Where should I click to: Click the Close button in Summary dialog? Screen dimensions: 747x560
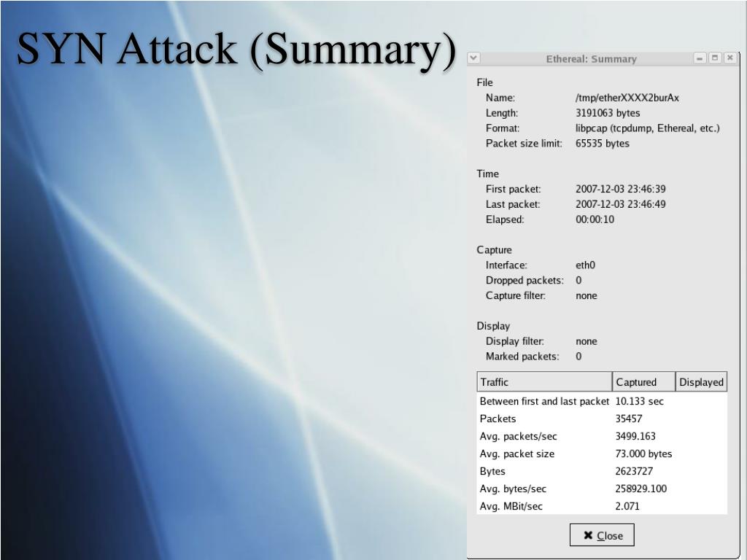tap(602, 535)
